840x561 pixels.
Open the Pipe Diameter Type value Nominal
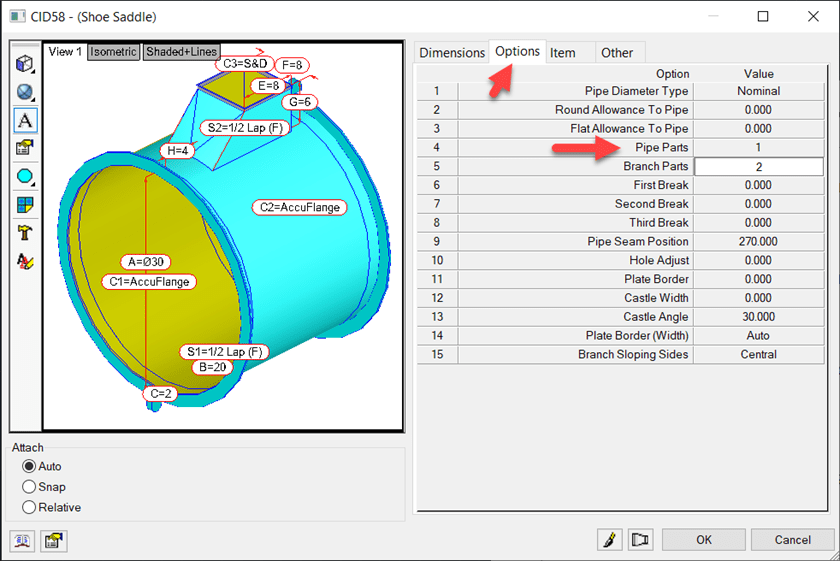click(759, 91)
